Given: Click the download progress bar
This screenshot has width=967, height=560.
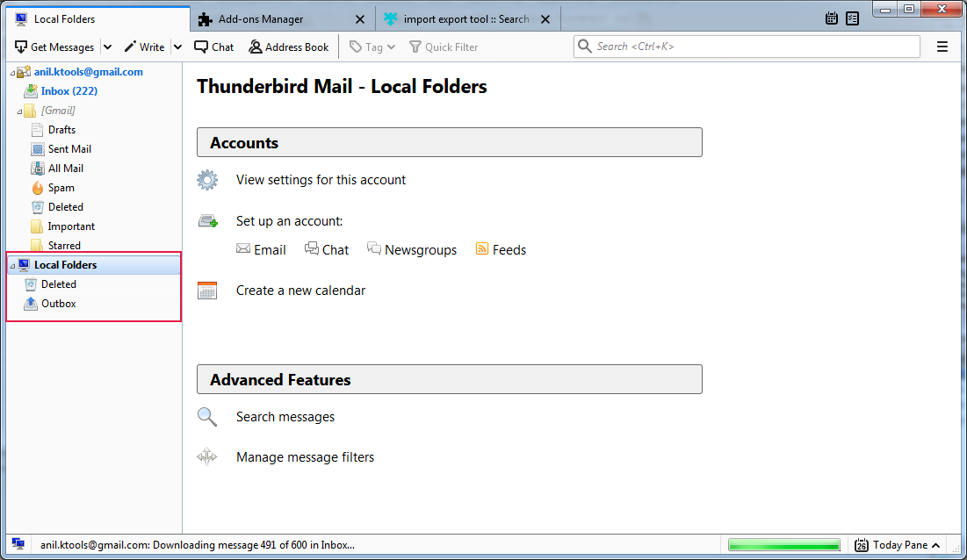Looking at the screenshot, I should pyautogui.click(x=783, y=544).
